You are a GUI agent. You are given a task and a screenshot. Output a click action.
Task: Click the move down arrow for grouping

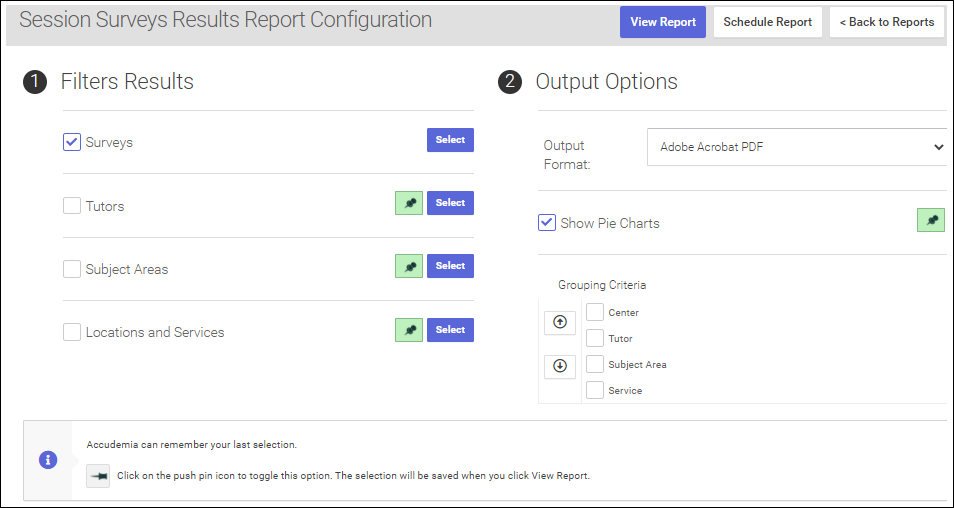560,366
